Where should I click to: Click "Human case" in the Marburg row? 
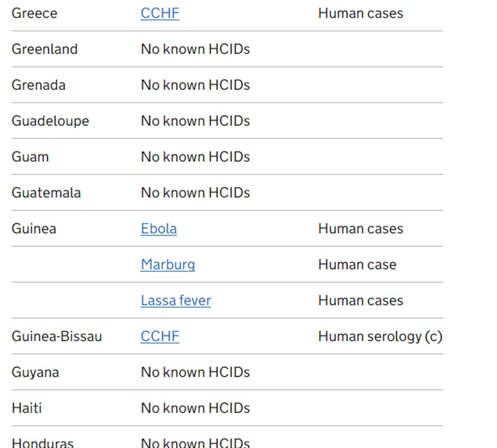tap(357, 265)
